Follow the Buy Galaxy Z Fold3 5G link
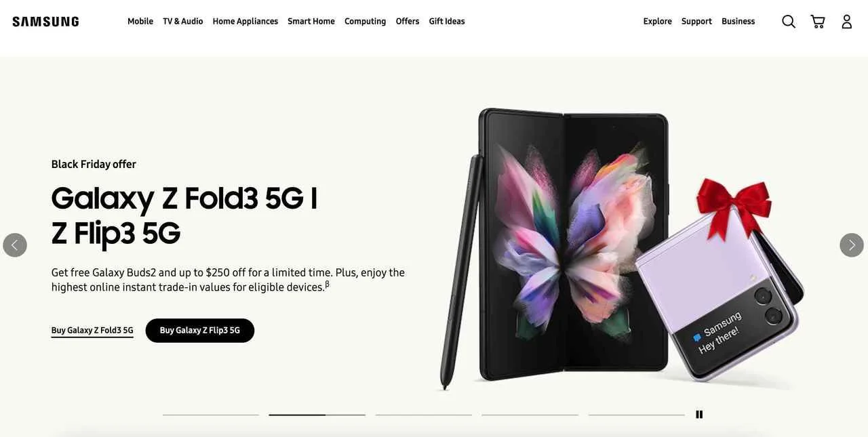The width and height of the screenshot is (868, 437). [x=92, y=331]
